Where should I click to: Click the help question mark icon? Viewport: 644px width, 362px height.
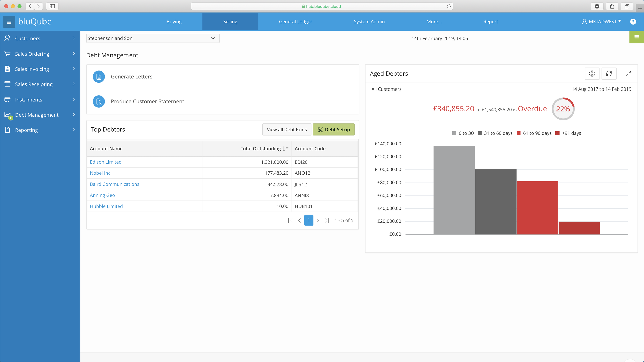pos(633,22)
